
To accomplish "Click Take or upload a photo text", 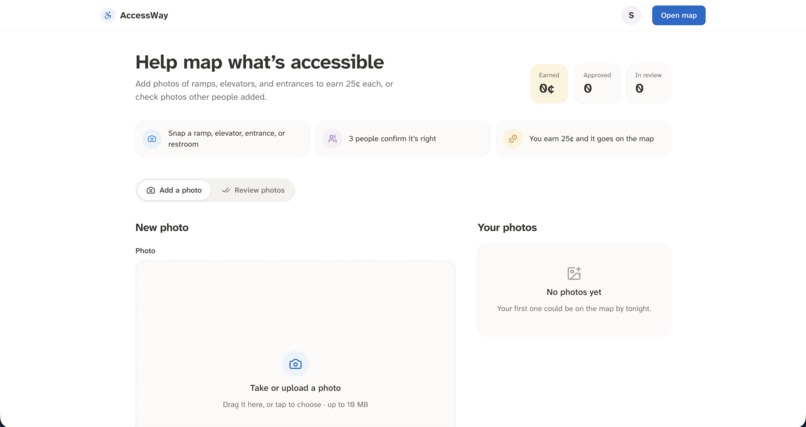I will point(295,388).
